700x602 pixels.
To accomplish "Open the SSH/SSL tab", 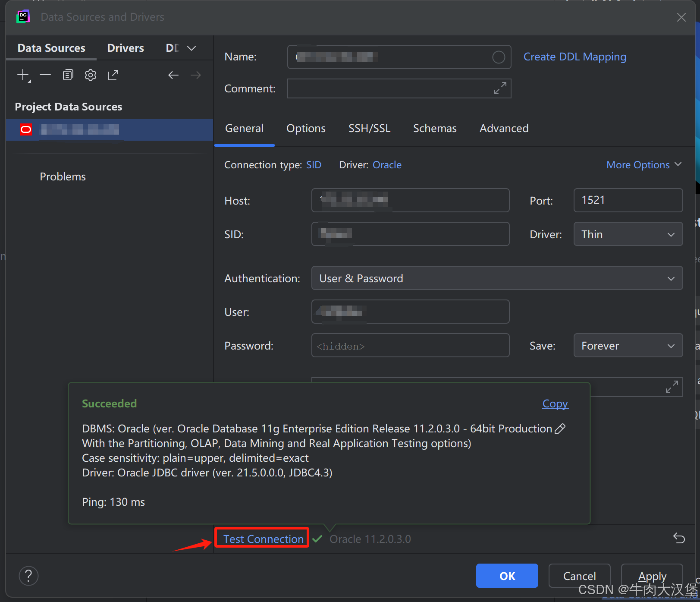I will 369,128.
